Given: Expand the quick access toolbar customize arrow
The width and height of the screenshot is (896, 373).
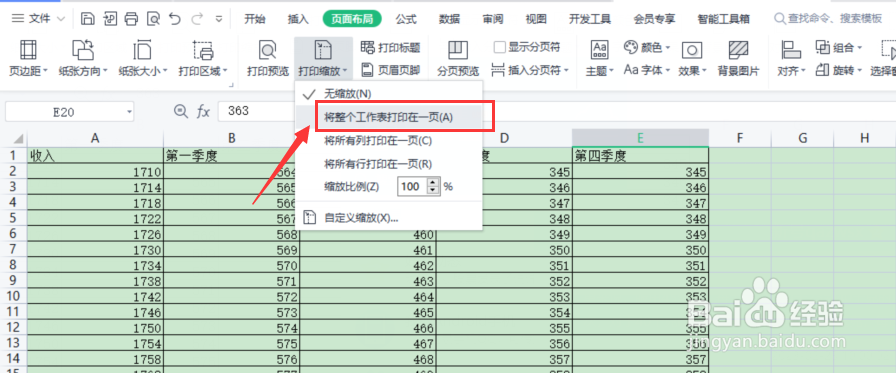Looking at the screenshot, I should pyautogui.click(x=219, y=19).
